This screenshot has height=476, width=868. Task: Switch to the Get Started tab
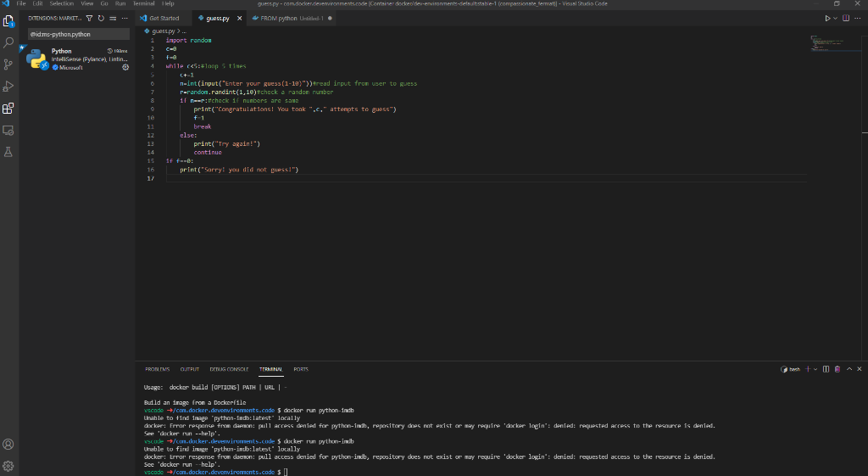click(x=160, y=18)
